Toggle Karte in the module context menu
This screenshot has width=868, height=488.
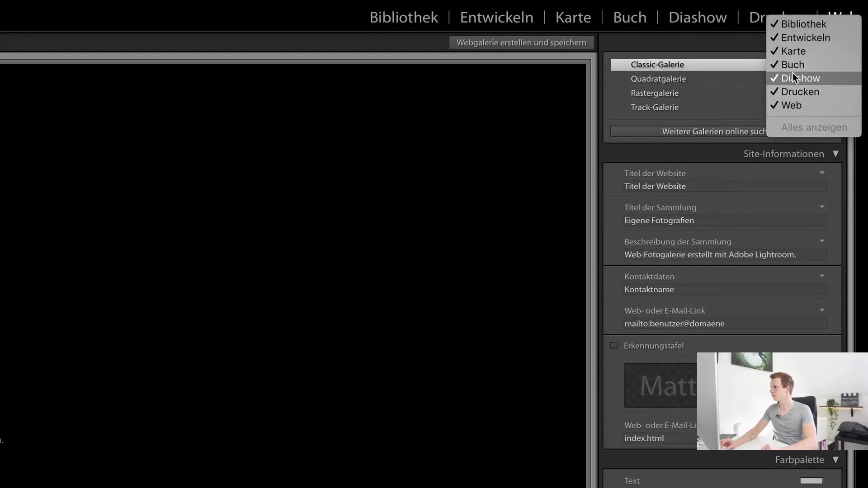tap(813, 51)
